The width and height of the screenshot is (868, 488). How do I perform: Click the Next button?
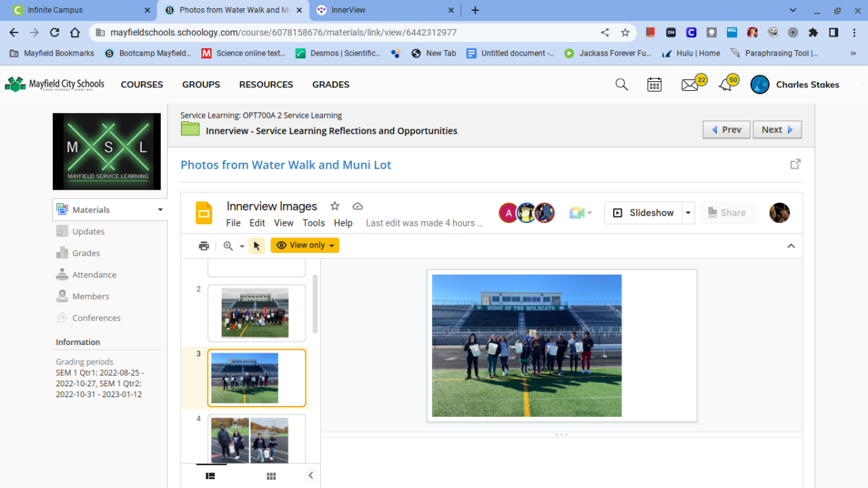pyautogui.click(x=777, y=129)
